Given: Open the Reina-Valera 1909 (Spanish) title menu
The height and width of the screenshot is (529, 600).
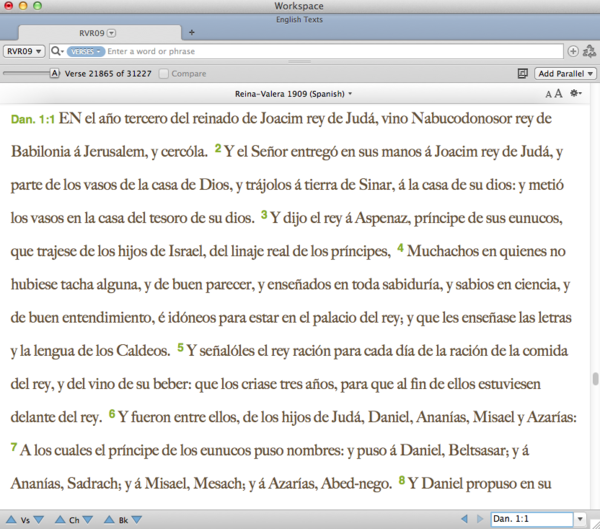Looking at the screenshot, I should pyautogui.click(x=293, y=94).
